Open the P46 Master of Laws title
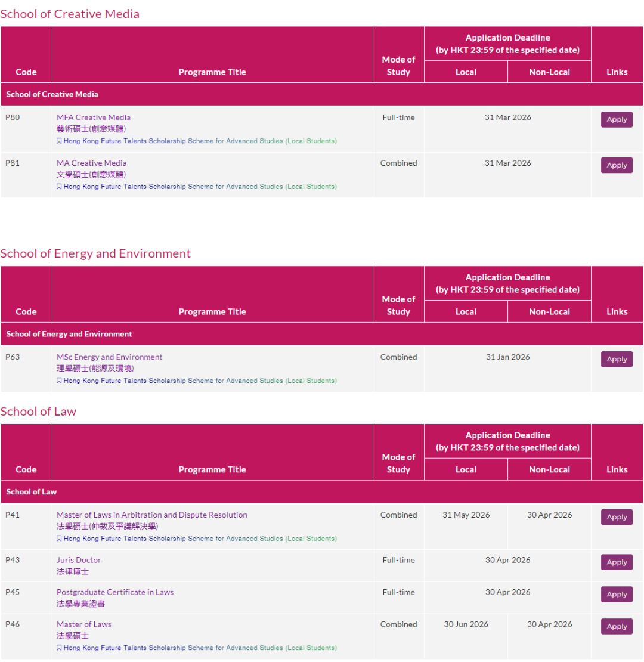Viewport: 644px width, 662px height. [x=83, y=624]
